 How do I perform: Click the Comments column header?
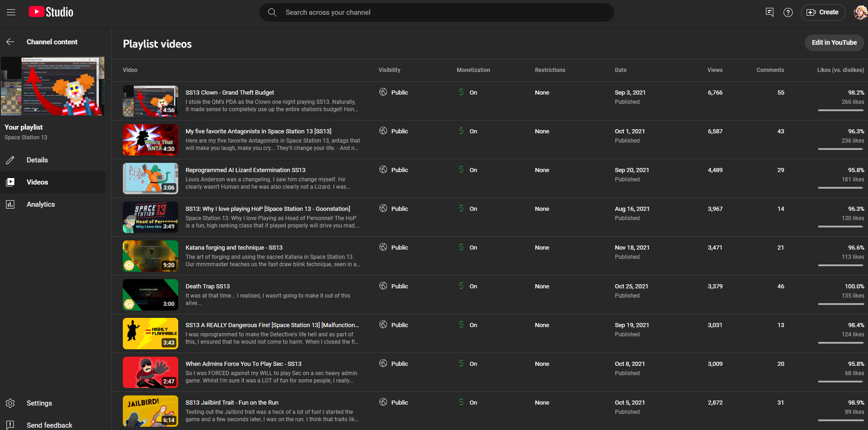tap(770, 70)
